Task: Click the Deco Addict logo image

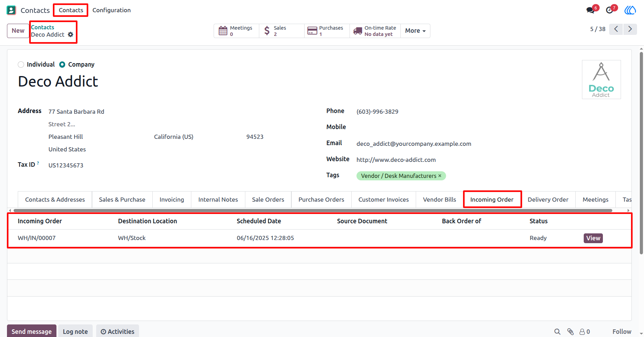Action: coord(601,80)
